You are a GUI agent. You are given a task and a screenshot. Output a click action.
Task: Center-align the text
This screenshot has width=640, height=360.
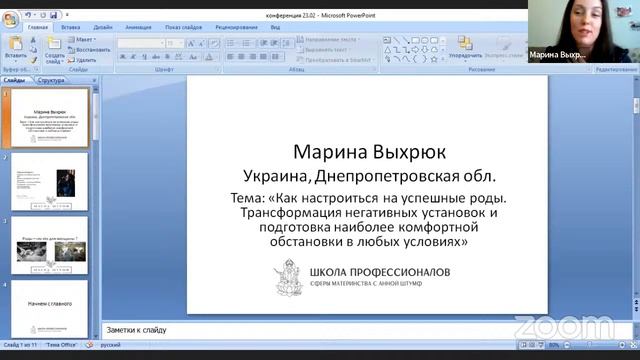click(242, 57)
